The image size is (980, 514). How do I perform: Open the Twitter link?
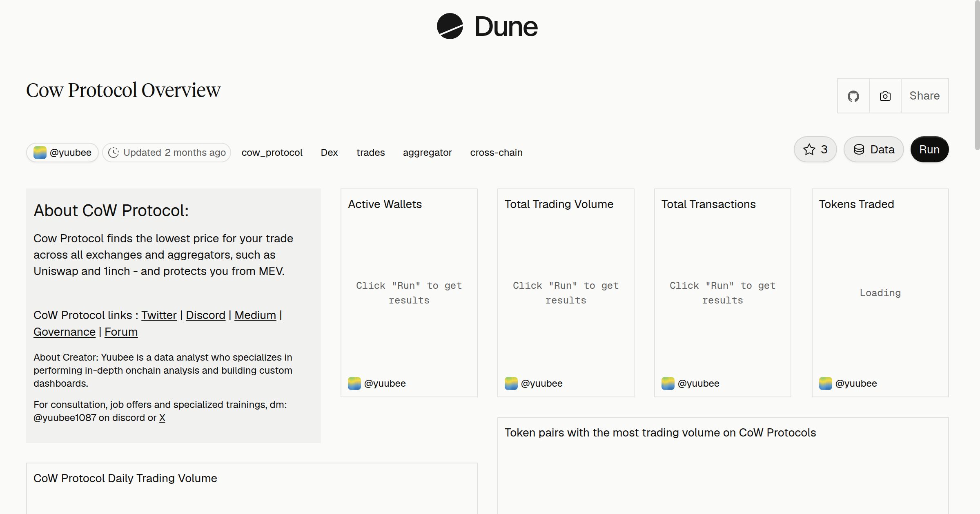click(159, 315)
